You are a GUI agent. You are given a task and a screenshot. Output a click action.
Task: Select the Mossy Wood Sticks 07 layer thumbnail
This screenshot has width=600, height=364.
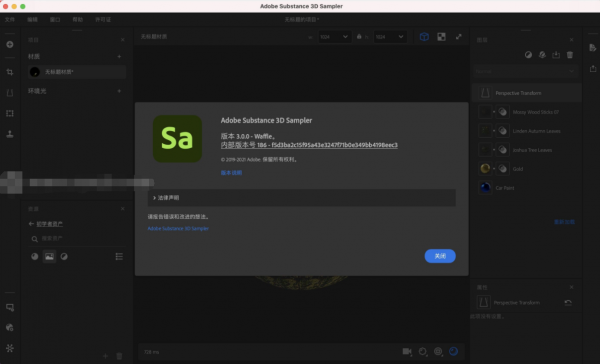485,112
